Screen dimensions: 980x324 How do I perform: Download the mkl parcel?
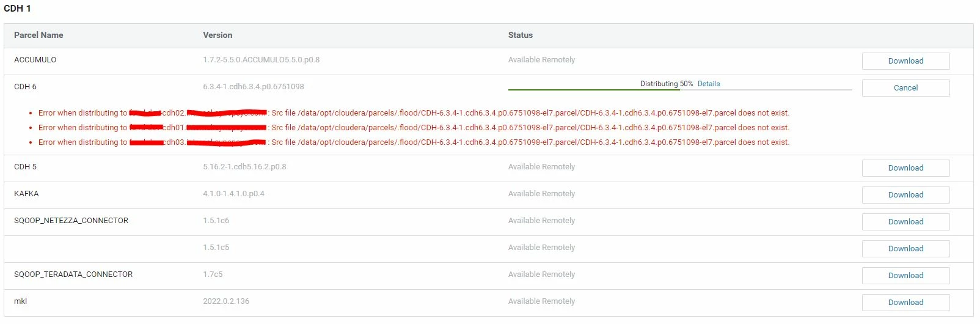pos(905,303)
